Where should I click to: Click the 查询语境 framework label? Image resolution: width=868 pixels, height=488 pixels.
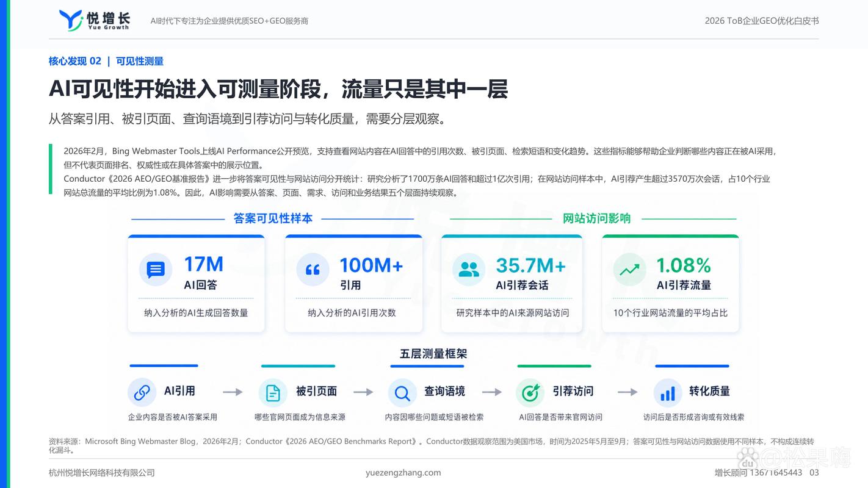pyautogui.click(x=444, y=391)
